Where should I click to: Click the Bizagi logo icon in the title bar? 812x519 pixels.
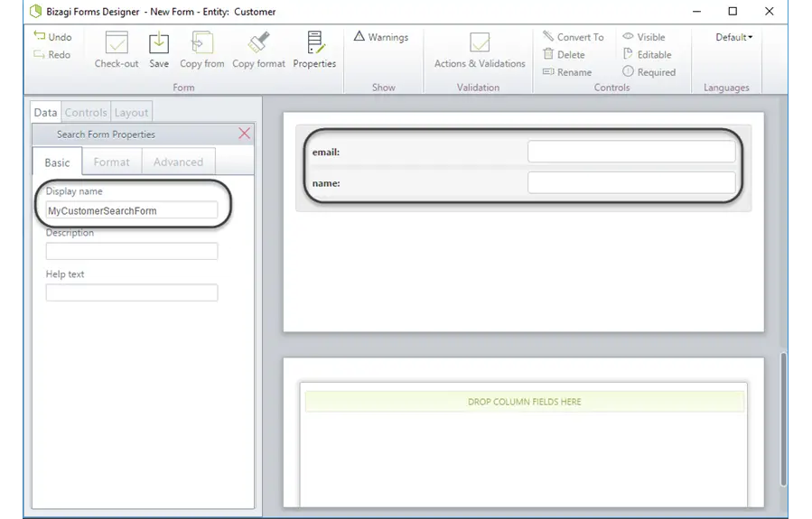(35, 11)
